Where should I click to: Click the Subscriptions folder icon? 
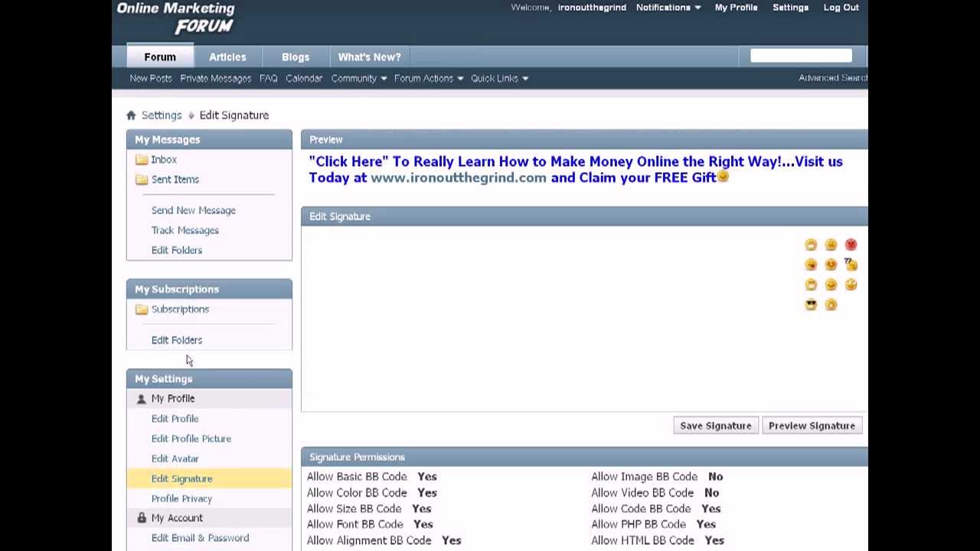tap(142, 309)
